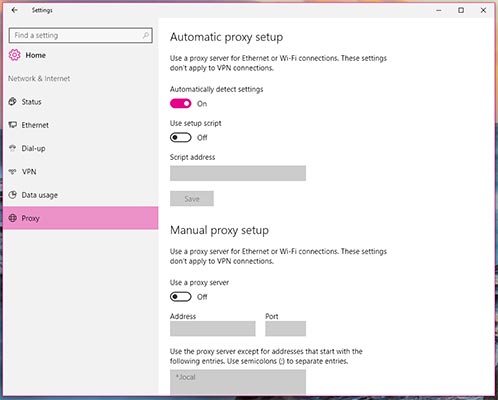The height and width of the screenshot is (400, 498).
Task: Turn off Automatically detect settings toggle
Action: 180,103
